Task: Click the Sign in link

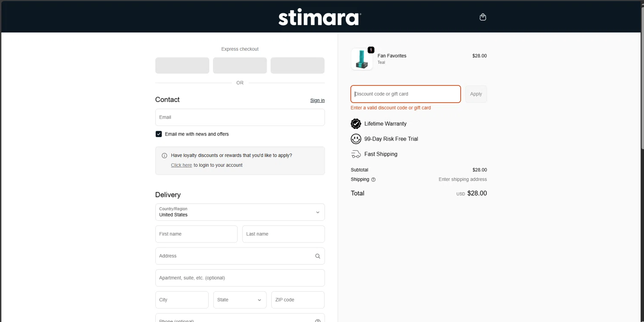Action: tap(317, 100)
